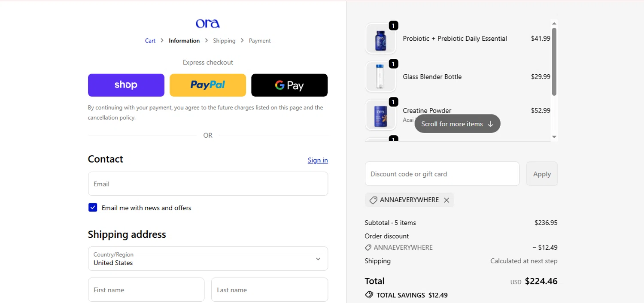Click the down arrow in Scroll for more items
This screenshot has width=644, height=303.
coord(491,124)
